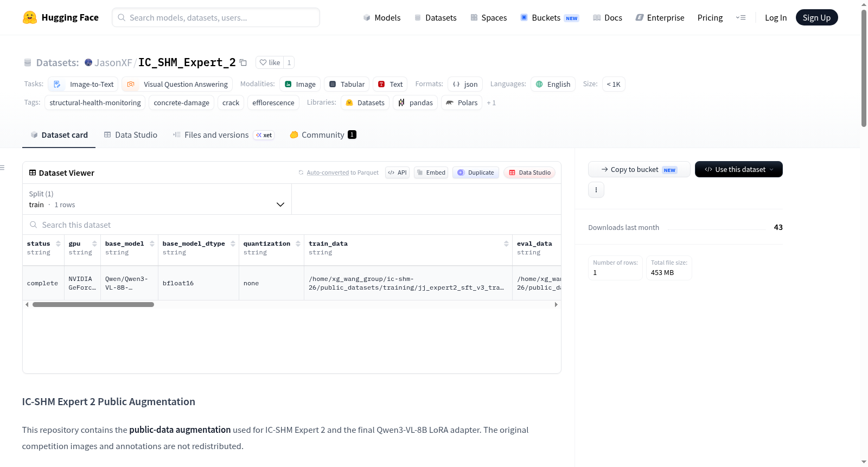Focus the main search models field
868x467 pixels.
(x=216, y=17)
